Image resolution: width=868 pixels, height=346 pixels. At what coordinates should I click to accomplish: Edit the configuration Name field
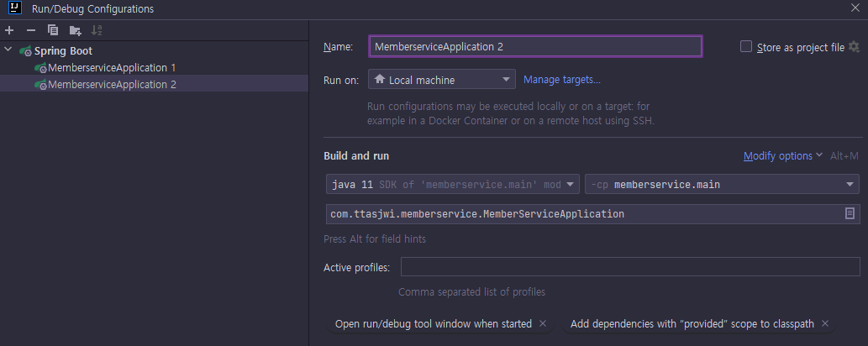(535, 46)
